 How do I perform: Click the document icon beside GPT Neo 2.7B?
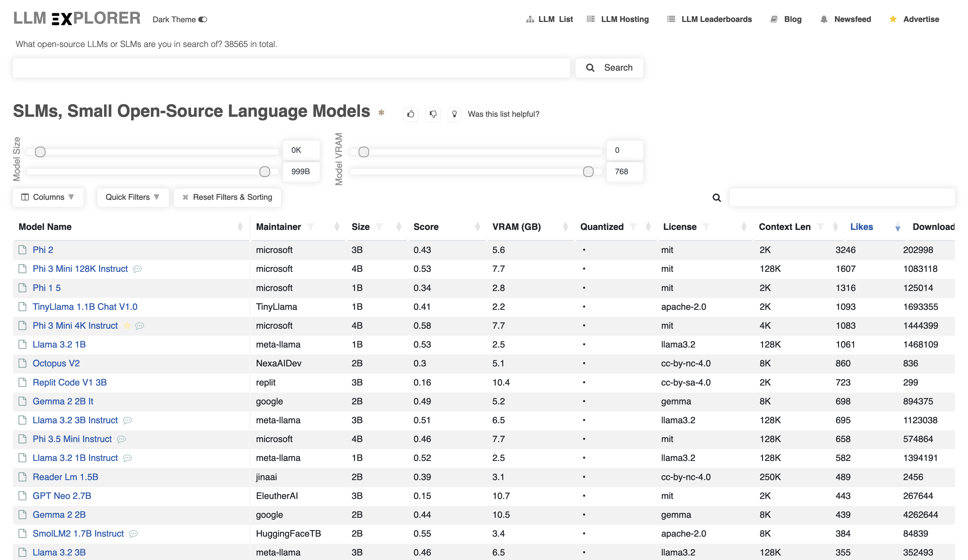[23, 496]
